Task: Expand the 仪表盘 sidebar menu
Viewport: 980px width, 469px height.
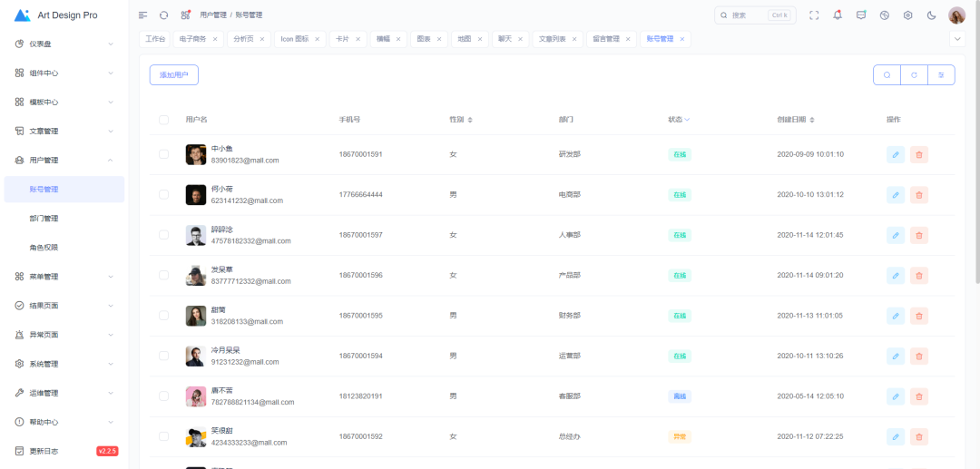Action: [x=64, y=44]
